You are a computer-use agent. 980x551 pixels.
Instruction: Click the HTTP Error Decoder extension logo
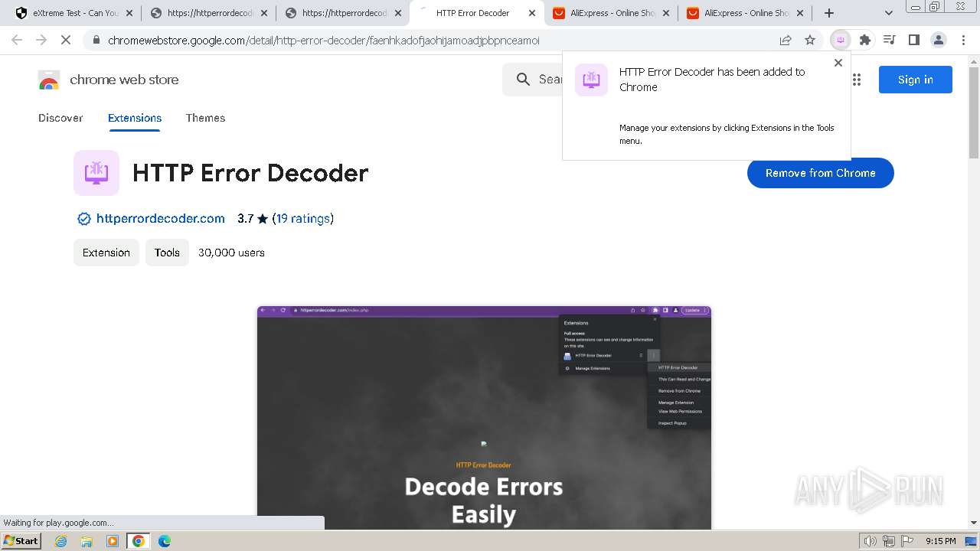click(x=96, y=173)
